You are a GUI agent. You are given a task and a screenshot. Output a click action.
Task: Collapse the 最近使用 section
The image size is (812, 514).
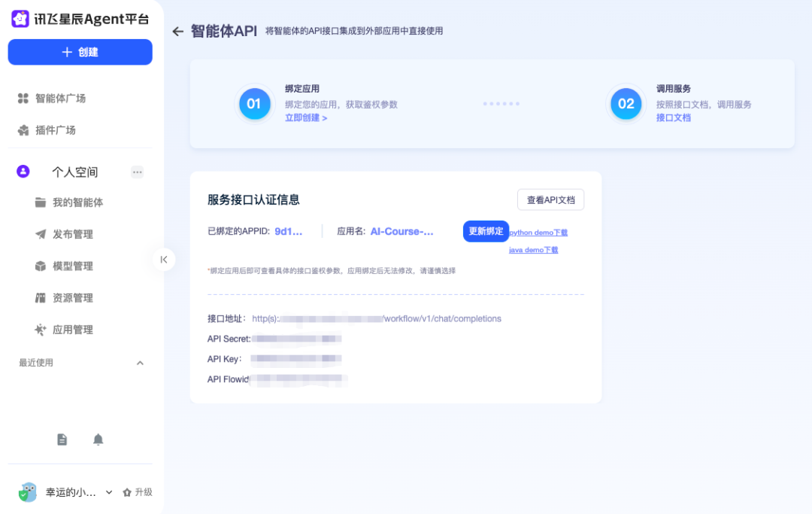(x=140, y=363)
